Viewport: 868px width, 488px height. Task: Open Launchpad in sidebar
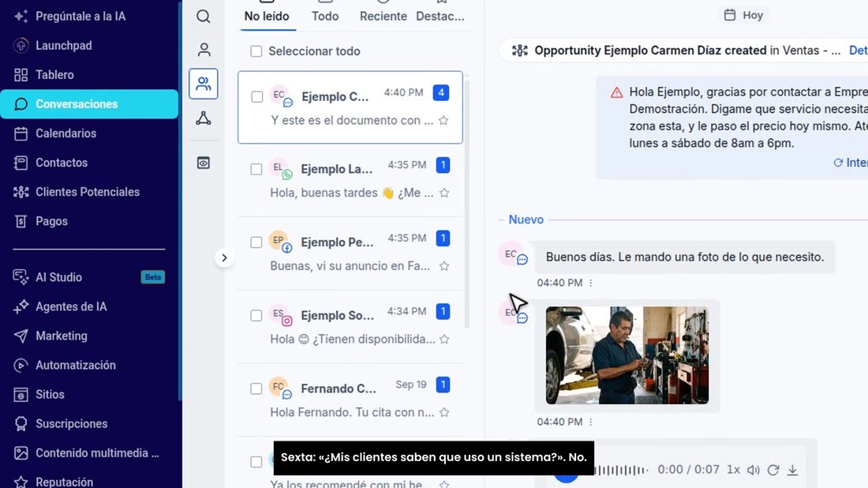coord(64,46)
